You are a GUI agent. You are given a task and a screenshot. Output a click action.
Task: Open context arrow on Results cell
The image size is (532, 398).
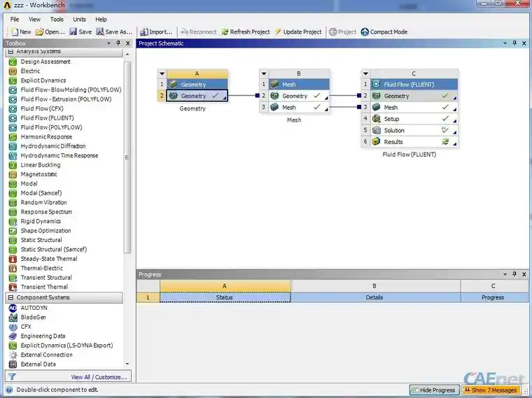coord(454,144)
